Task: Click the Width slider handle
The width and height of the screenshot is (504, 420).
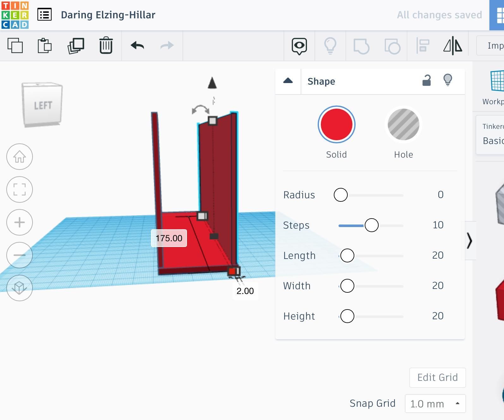Action: [347, 286]
